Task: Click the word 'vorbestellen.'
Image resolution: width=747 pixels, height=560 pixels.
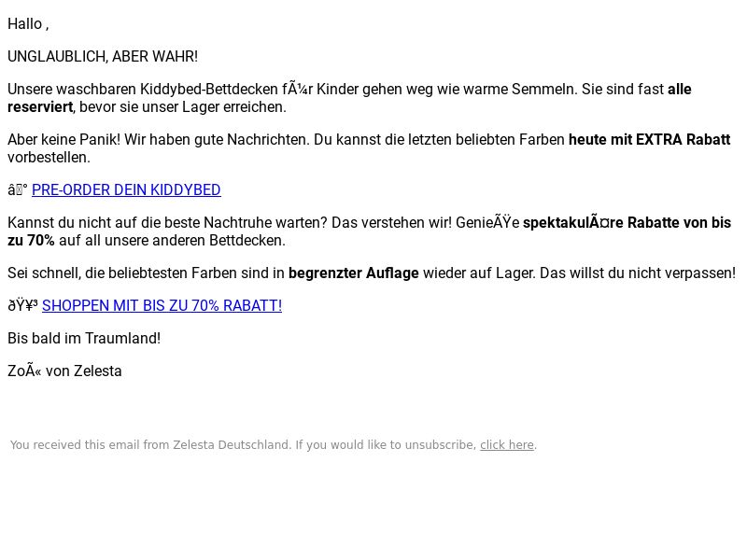Action: [49, 157]
